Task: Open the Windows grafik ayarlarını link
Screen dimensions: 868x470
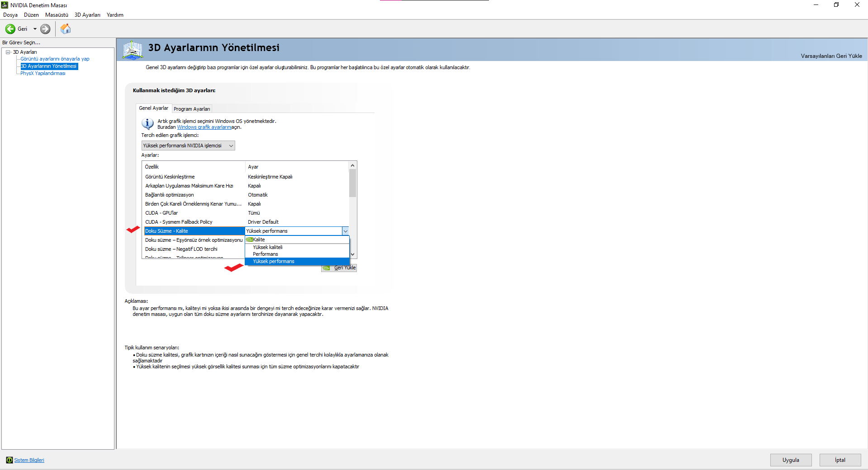Action: pos(204,127)
